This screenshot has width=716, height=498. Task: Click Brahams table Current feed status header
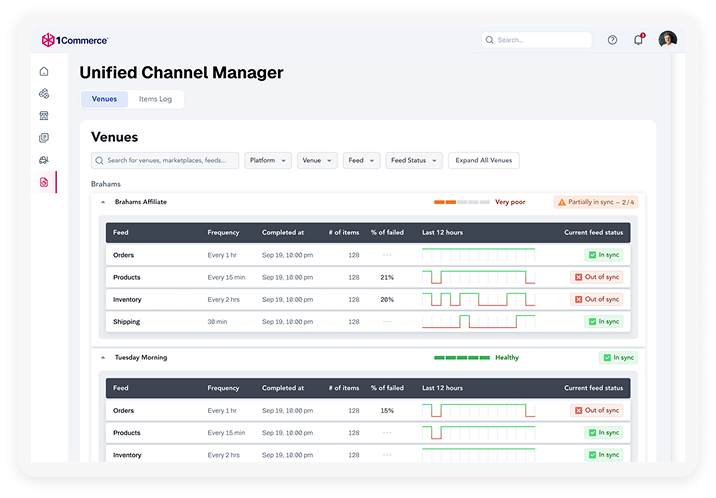593,233
